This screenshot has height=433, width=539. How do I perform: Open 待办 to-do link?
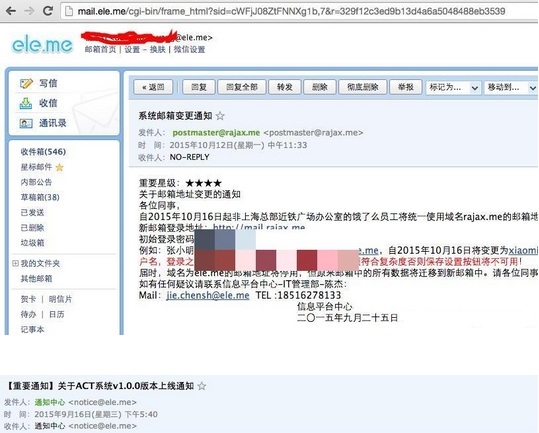click(28, 314)
